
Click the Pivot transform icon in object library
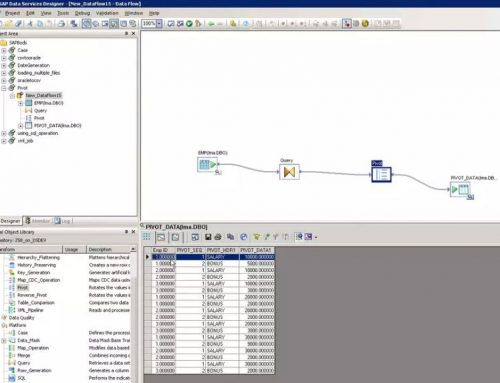[x=12, y=288]
